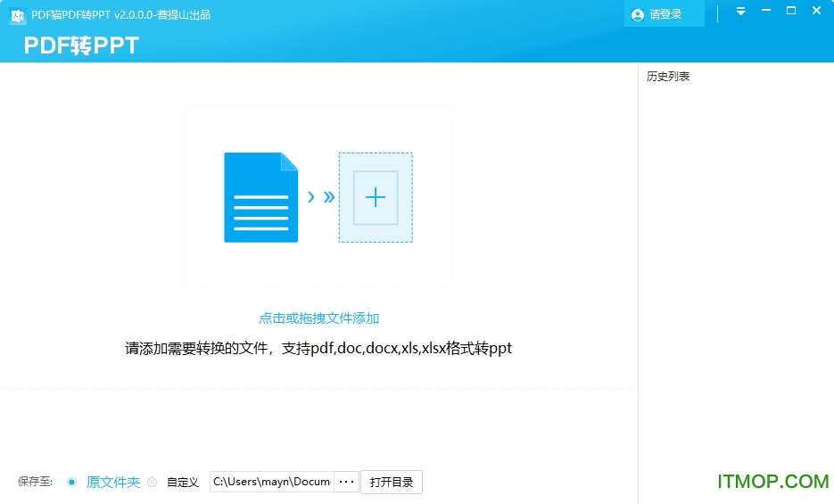This screenshot has width=834, height=504.
Task: Click the PDF转PPT heading in header
Action: pos(81,45)
